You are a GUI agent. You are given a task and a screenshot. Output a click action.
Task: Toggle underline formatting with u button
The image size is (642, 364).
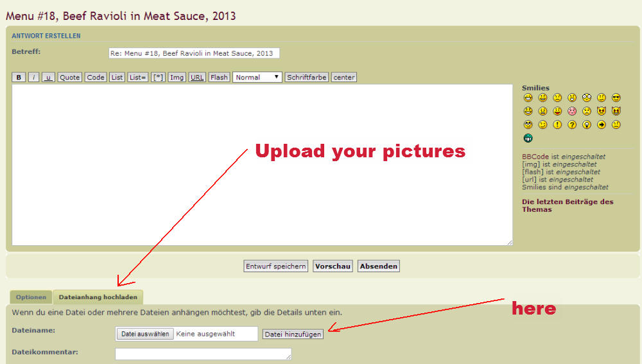coord(48,77)
